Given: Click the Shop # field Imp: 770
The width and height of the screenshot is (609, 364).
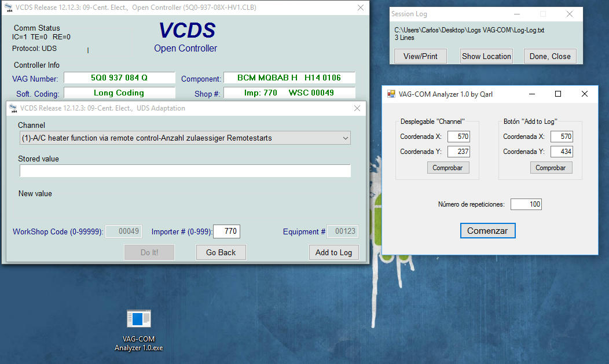Looking at the screenshot, I should point(289,93).
